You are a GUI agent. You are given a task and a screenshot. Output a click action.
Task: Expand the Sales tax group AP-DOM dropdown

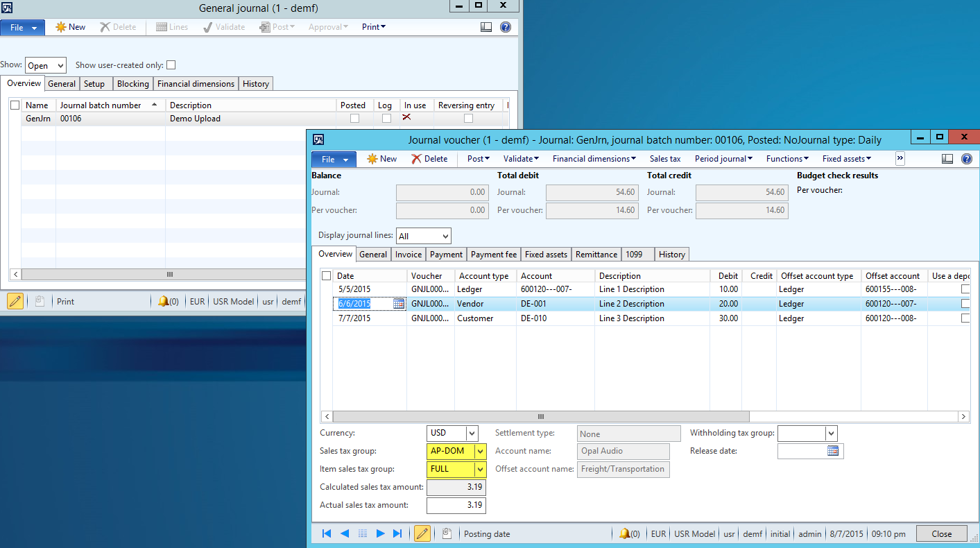(x=480, y=452)
